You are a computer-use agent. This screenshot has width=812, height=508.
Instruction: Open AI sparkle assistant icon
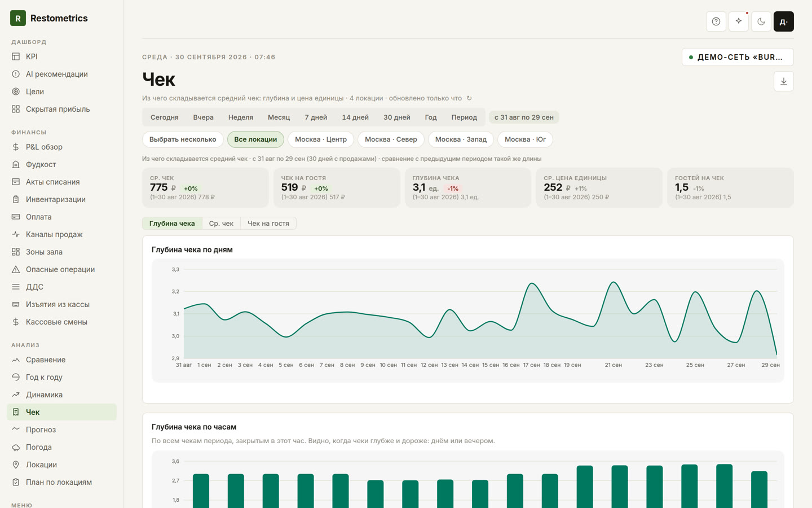pyautogui.click(x=739, y=21)
